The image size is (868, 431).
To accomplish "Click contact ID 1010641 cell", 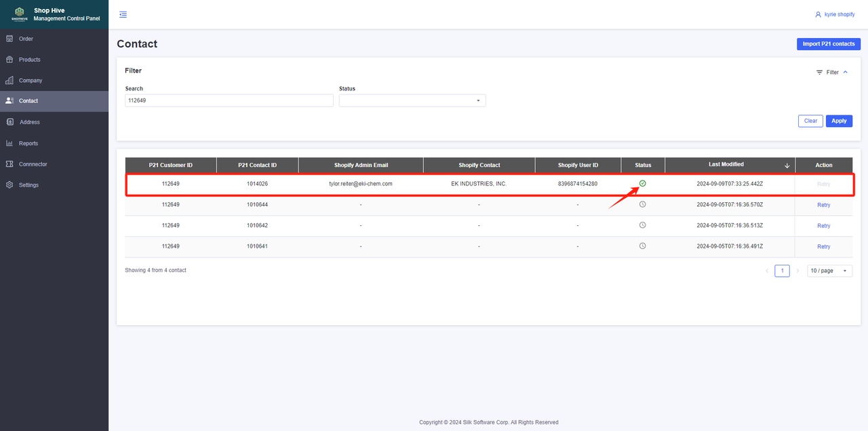I will pyautogui.click(x=257, y=246).
